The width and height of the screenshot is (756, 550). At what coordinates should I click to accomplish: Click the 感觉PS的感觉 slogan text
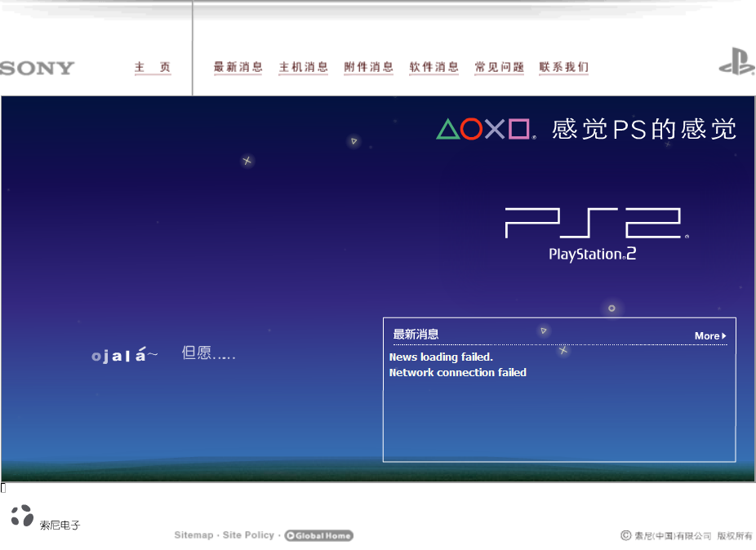[x=644, y=129]
